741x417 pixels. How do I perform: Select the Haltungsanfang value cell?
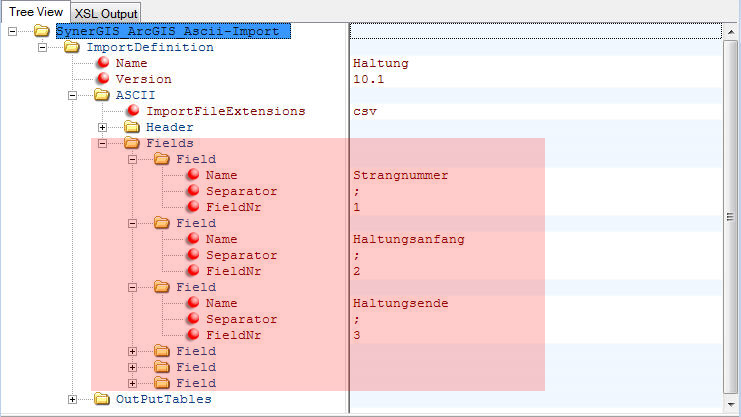(x=408, y=239)
